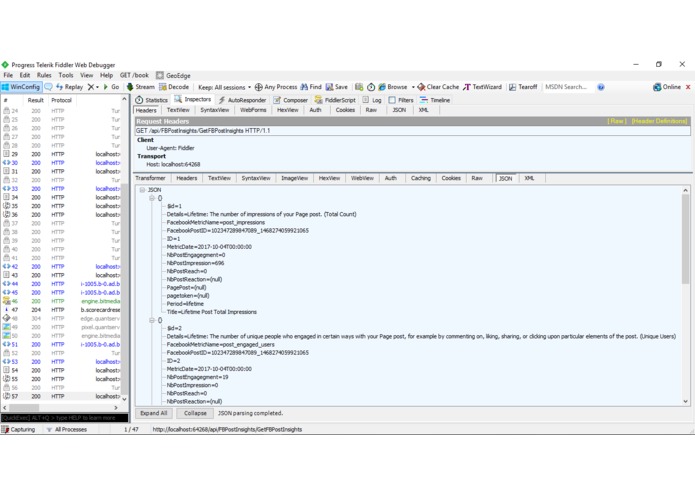Toggle Stream mode
The width and height of the screenshot is (695, 494).
pos(141,87)
